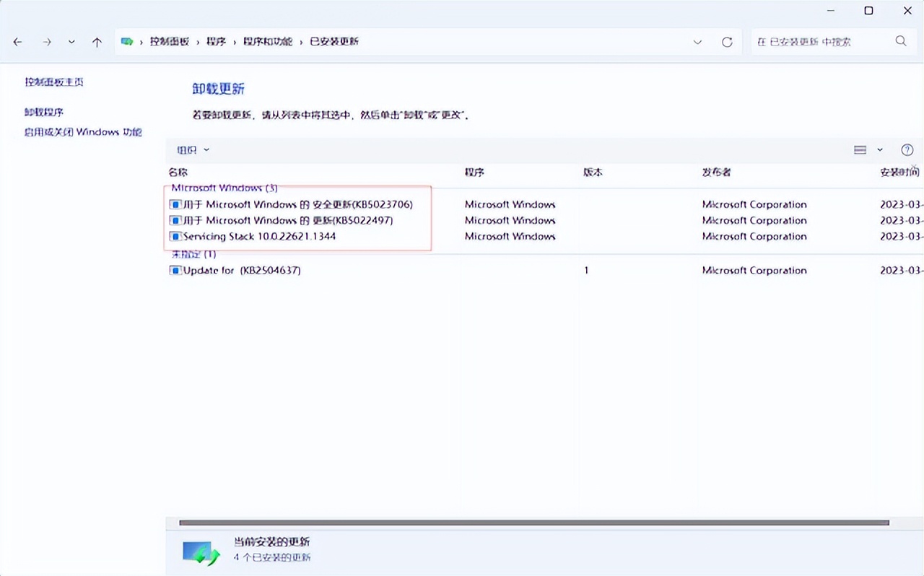The width and height of the screenshot is (924, 576).
Task: Open the view switch dropdown arrow
Action: (879, 149)
